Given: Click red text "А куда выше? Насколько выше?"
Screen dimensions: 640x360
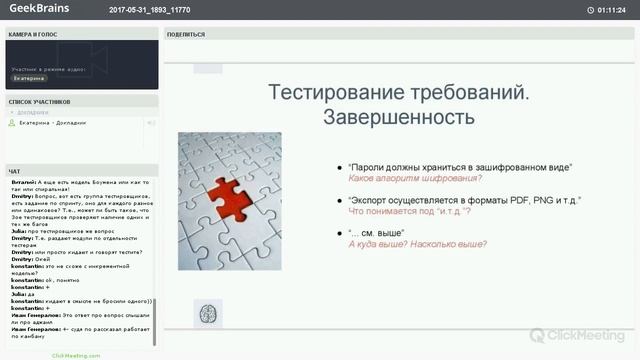Looking at the screenshot, I should [418, 244].
